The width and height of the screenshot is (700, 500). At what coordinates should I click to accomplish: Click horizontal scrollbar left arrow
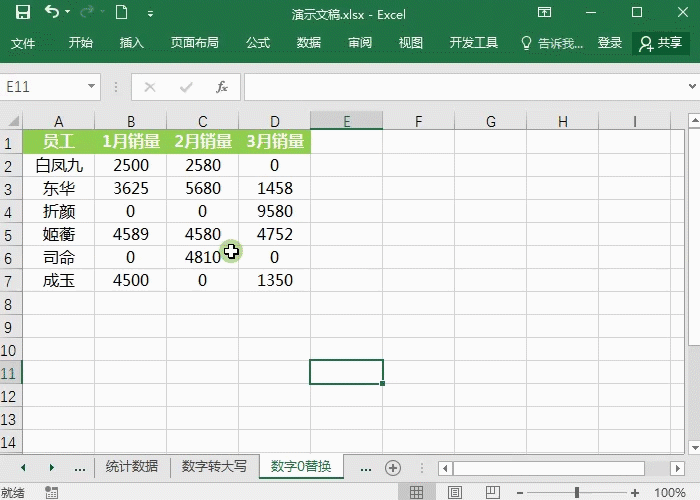coord(445,468)
